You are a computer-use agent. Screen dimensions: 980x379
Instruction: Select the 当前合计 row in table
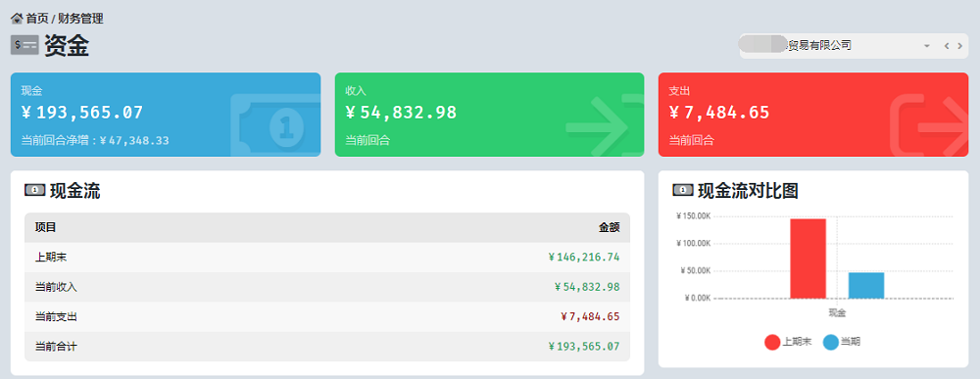(x=327, y=347)
